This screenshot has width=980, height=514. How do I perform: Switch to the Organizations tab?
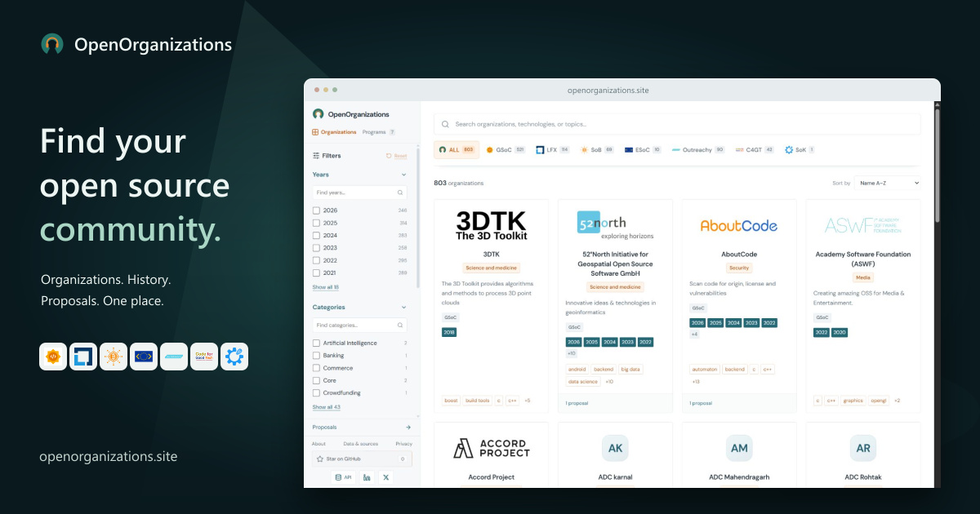pos(335,132)
